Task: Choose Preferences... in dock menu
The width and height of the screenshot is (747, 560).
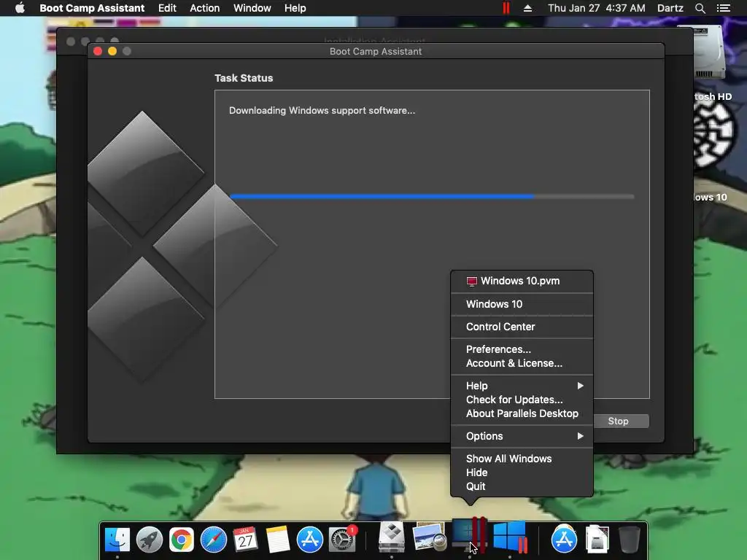Action: tap(522, 349)
